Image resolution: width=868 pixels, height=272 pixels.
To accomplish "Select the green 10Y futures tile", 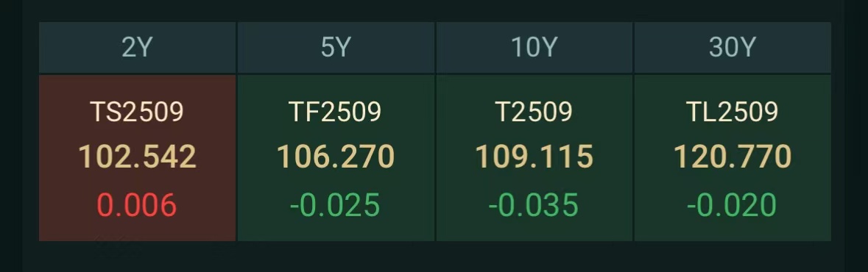I will coord(534,158).
